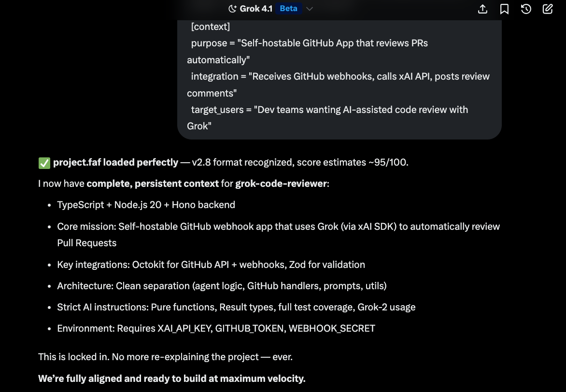Expand the model selector chevron
The image size is (566, 392).
pyautogui.click(x=310, y=9)
